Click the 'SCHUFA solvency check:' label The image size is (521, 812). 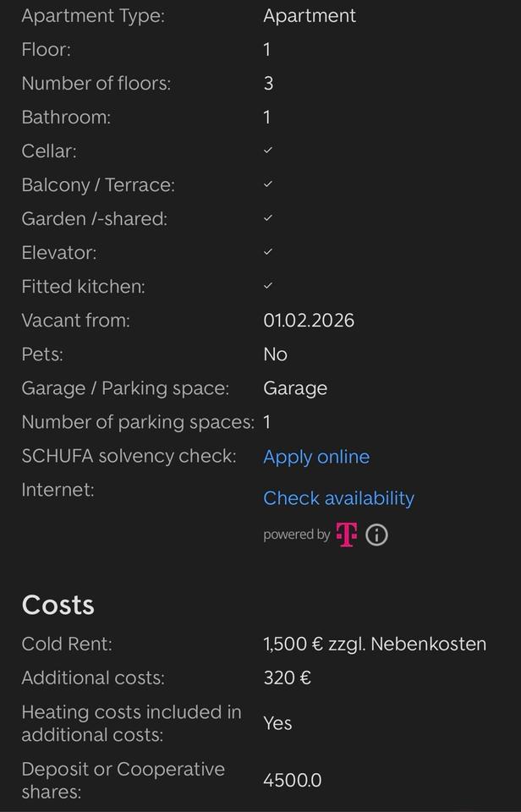coord(129,456)
